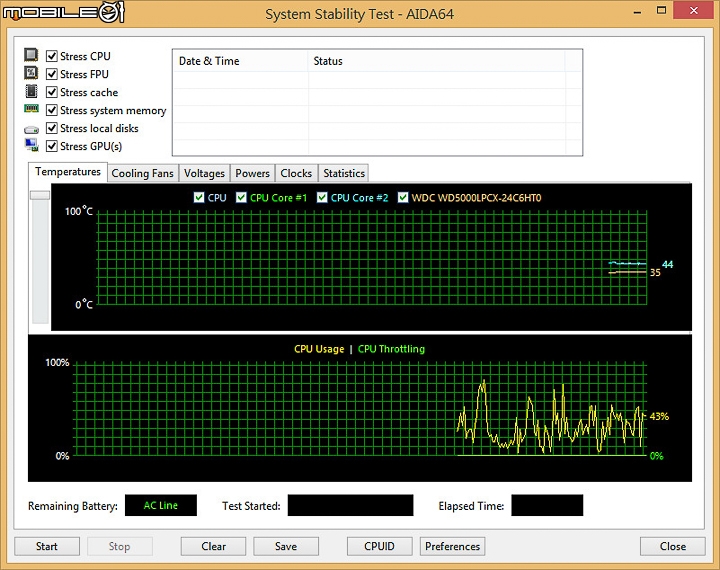
Task: Toggle CPU Core #2 graph checkbox
Action: coord(322,198)
